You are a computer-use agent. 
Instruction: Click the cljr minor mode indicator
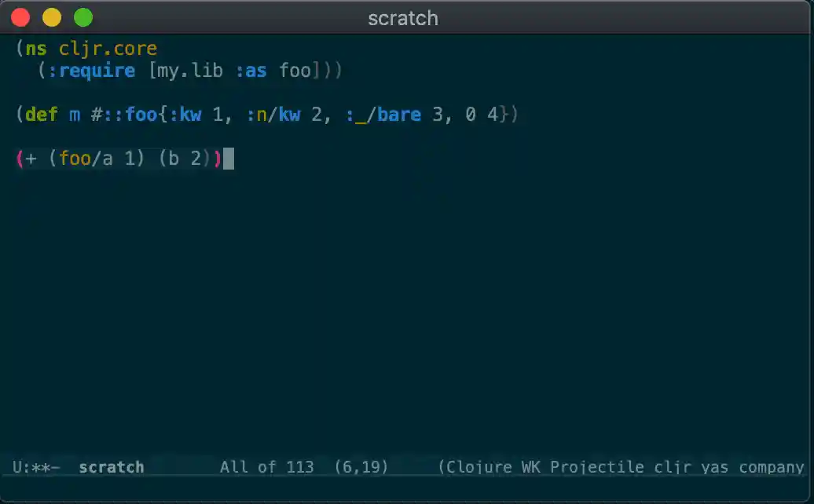672,467
